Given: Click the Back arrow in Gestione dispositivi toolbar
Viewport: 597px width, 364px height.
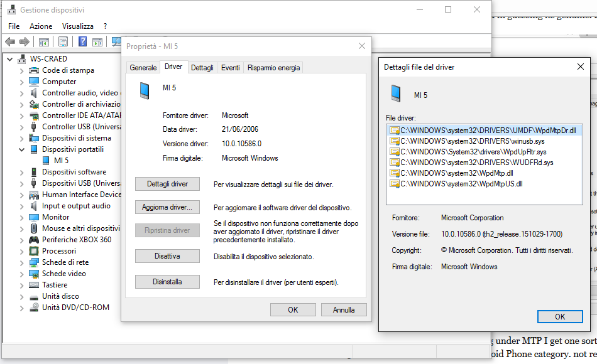Looking at the screenshot, I should coord(10,41).
